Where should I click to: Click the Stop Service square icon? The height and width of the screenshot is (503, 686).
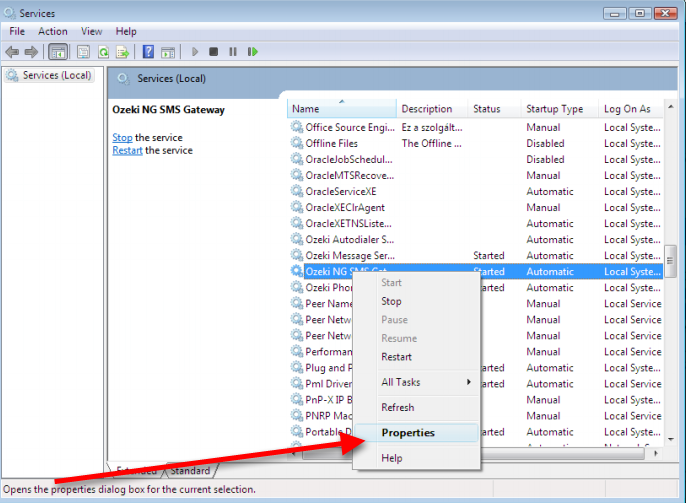pyautogui.click(x=214, y=52)
